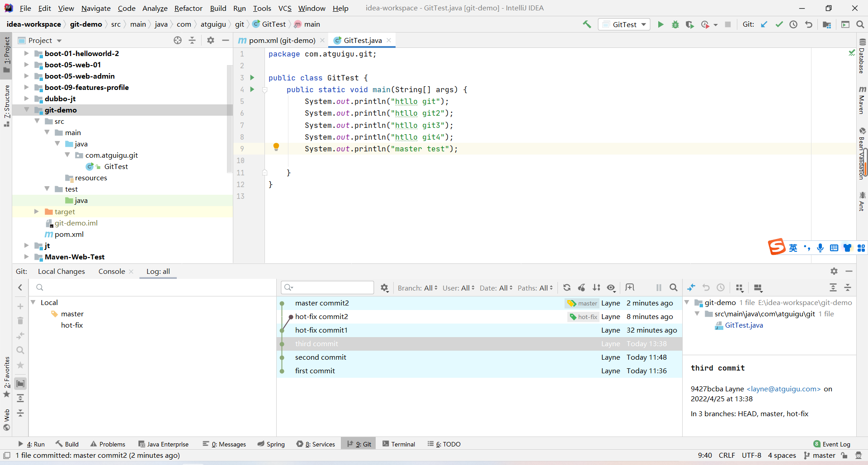Open Git log filter settings gear
This screenshot has height=465, width=868.
[384, 288]
